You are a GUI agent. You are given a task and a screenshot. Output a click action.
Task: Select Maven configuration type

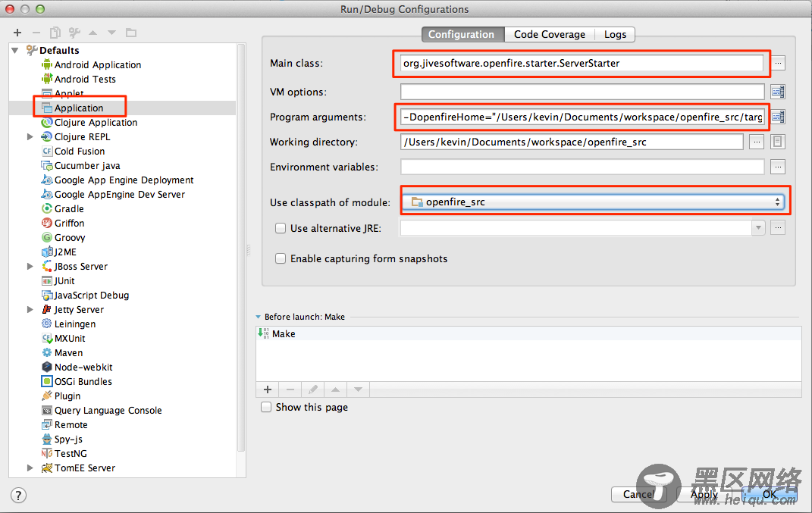click(x=68, y=352)
